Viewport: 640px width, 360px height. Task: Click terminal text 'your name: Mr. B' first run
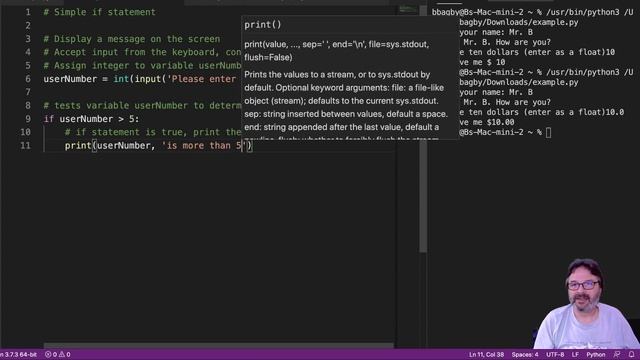(x=496, y=32)
